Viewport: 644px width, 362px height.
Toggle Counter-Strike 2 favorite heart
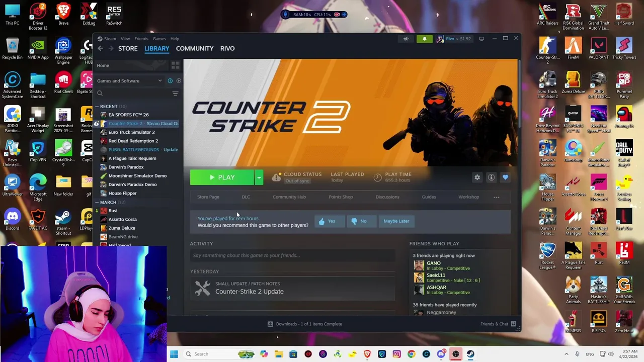click(505, 177)
